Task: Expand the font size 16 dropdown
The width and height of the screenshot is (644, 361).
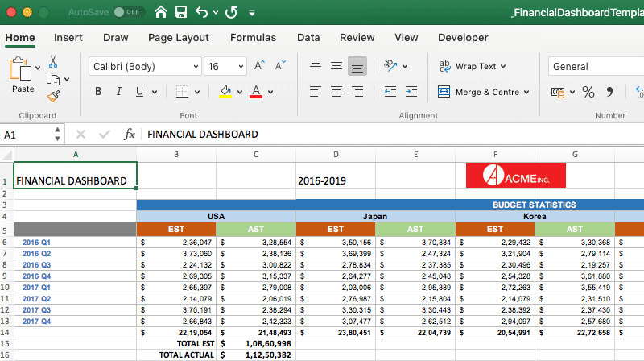Action: point(239,66)
